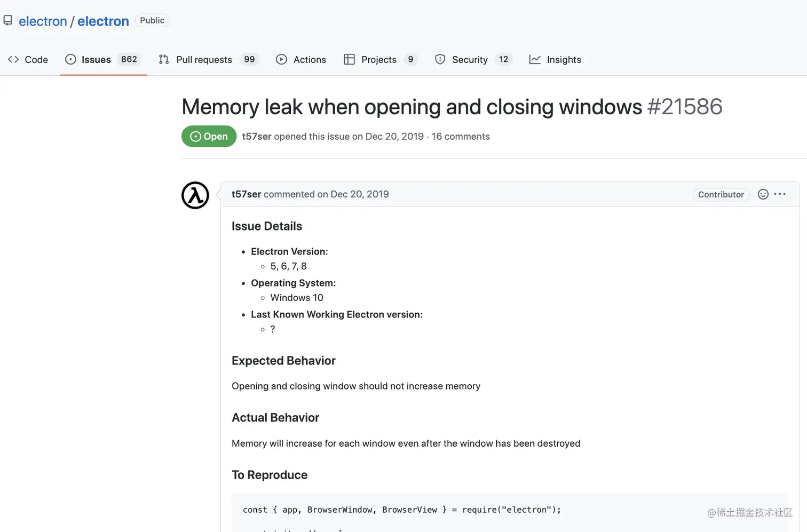Click t57ser's lambda avatar

[x=195, y=195]
